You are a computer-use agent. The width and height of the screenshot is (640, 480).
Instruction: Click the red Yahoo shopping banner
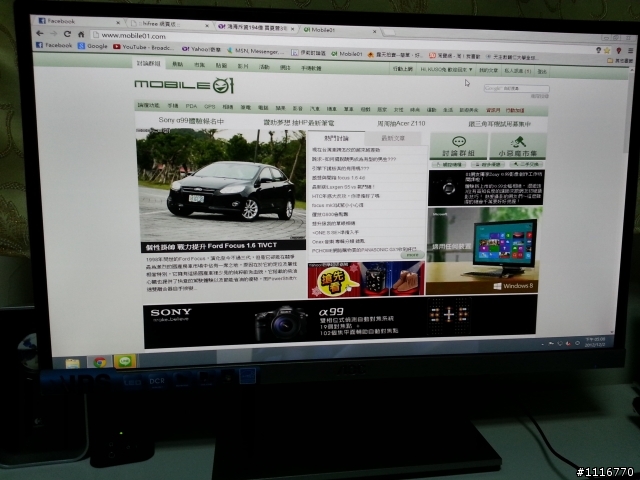click(366, 279)
